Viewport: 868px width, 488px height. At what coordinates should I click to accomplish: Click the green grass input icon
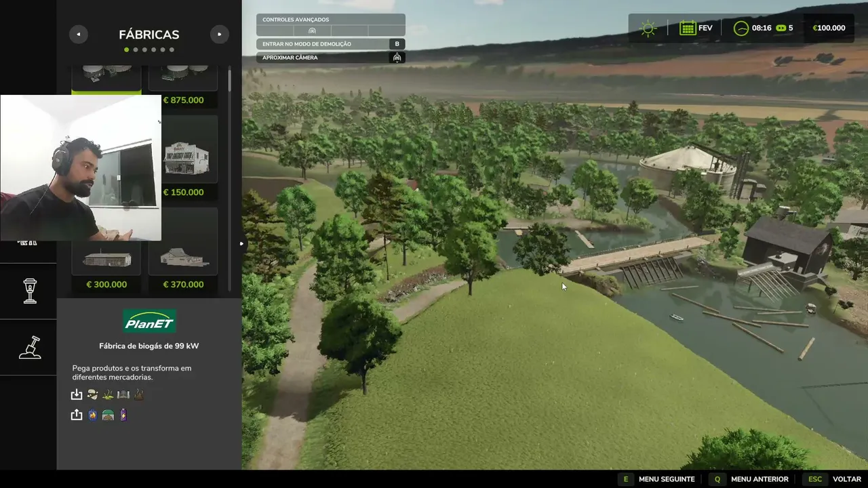point(108,394)
